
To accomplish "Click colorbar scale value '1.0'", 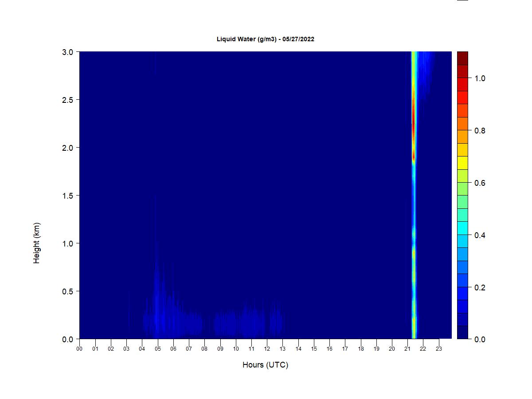I will 480,78.
